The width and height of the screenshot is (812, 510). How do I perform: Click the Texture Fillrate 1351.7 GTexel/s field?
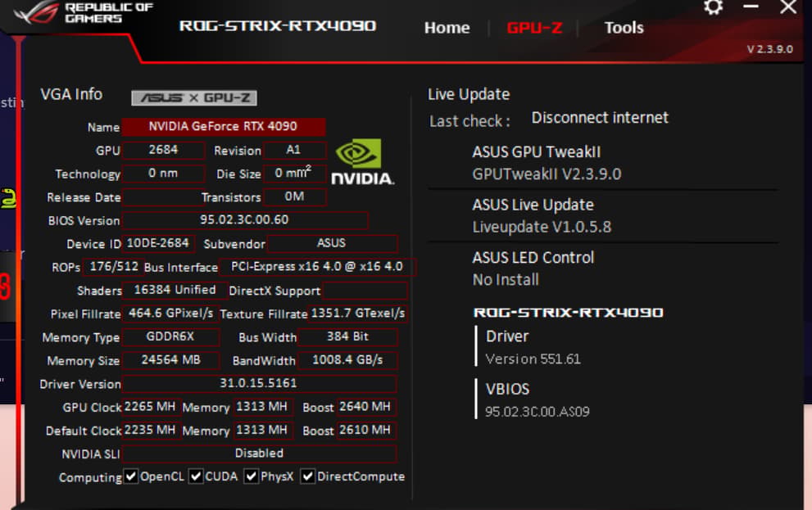tap(358, 314)
